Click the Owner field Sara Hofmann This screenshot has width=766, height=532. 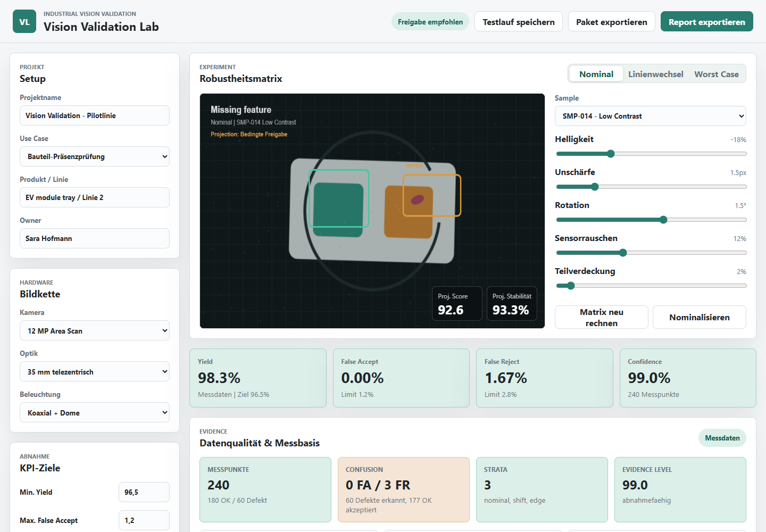click(95, 238)
